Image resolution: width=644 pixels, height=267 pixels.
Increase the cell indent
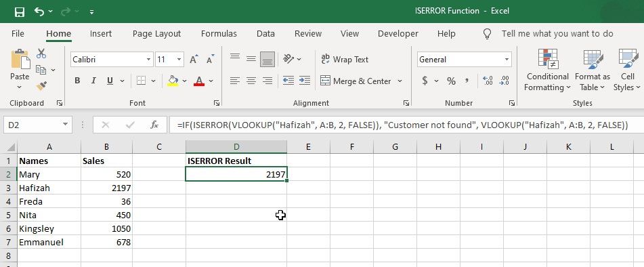pos(304,81)
